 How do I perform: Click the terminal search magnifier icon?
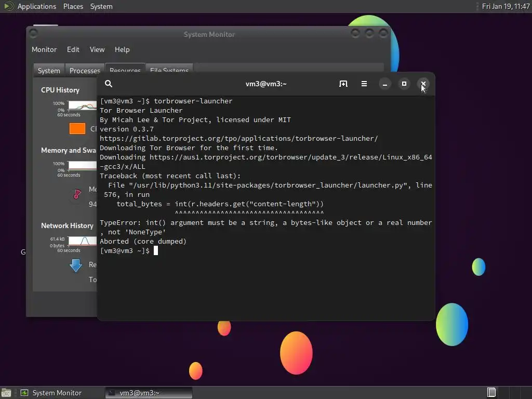[109, 84]
